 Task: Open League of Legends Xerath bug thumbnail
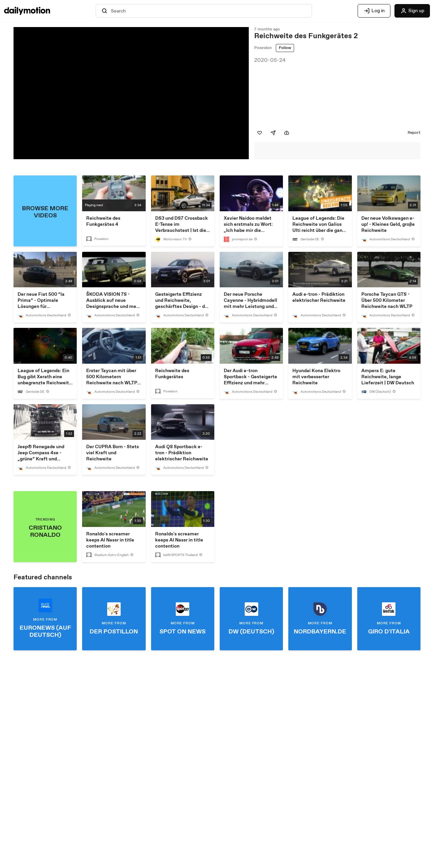pyautogui.click(x=45, y=346)
